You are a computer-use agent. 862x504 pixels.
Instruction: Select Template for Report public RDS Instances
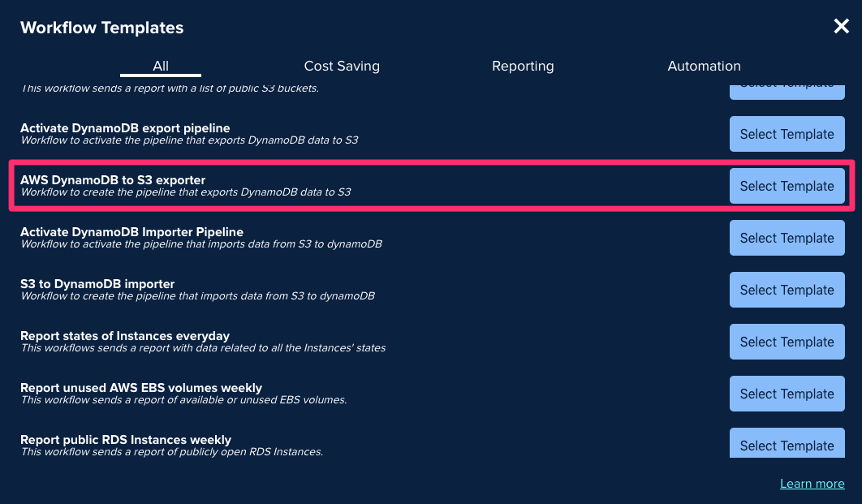point(787,443)
